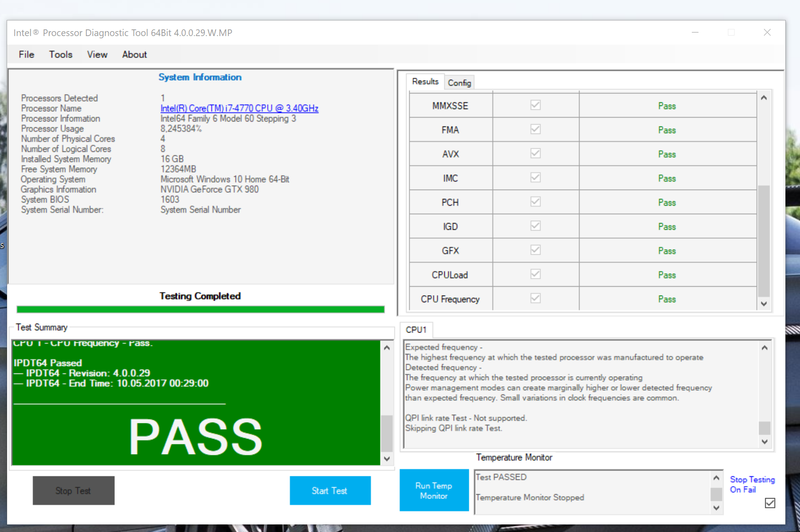800x532 pixels.
Task: Close the Intel Processor Diagnostic Tool window
Action: pos(767,32)
